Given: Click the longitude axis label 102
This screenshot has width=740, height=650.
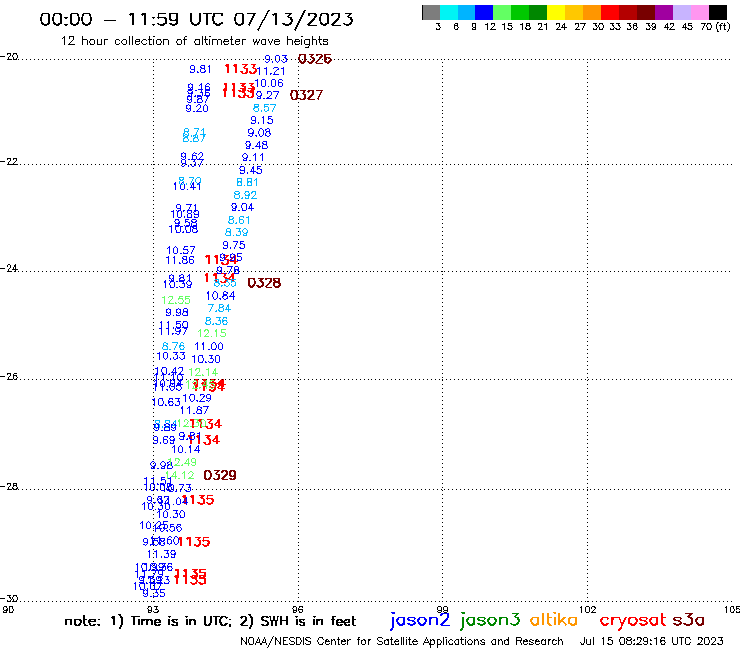Looking at the screenshot, I should (588, 610).
